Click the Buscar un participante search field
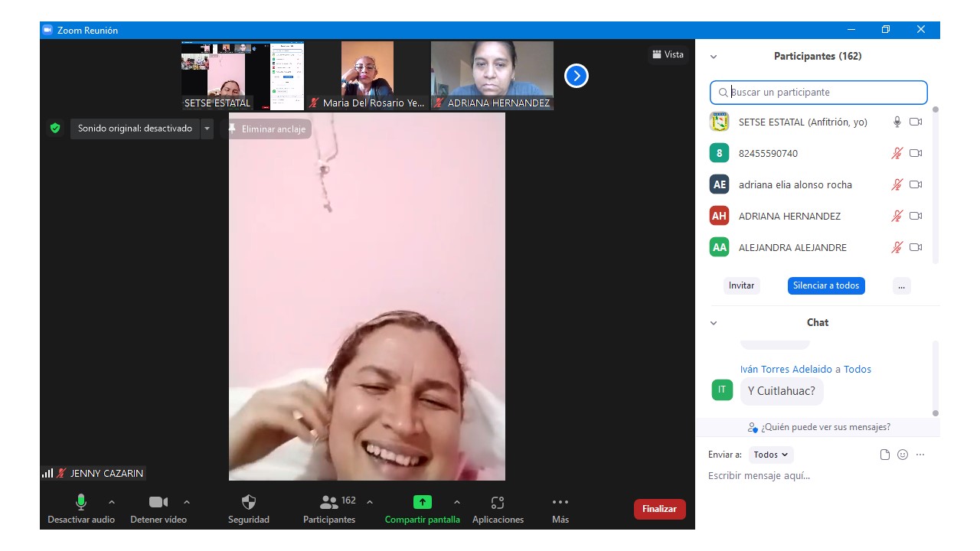Screen dimensions: 980x551 point(818,92)
